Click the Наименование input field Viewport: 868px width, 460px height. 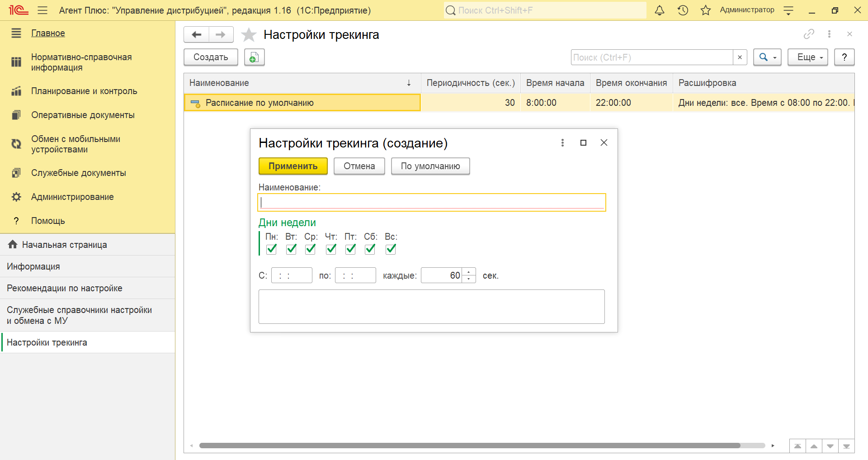[432, 202]
